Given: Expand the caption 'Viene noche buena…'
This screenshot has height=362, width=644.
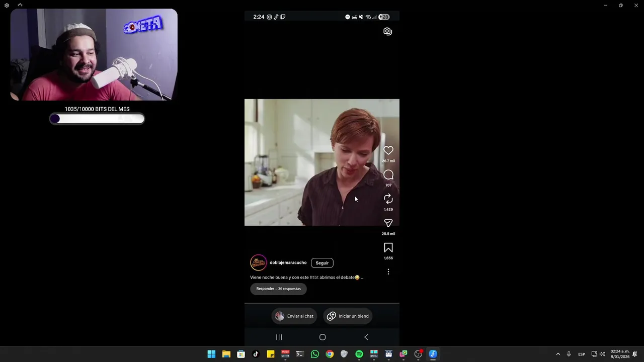Looking at the screenshot, I should [x=306, y=278].
